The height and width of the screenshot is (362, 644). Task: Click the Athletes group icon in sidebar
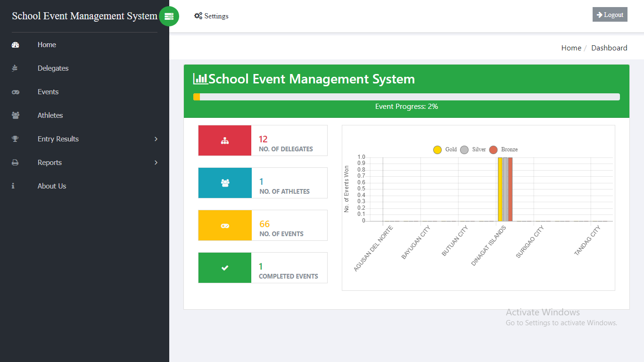(x=15, y=115)
